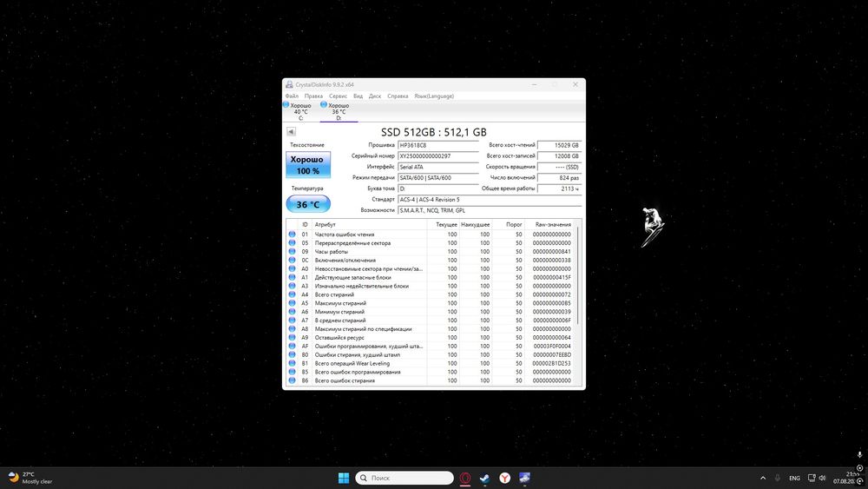The height and width of the screenshot is (489, 868).
Task: Open volume control in system tray
Action: [x=823, y=478]
